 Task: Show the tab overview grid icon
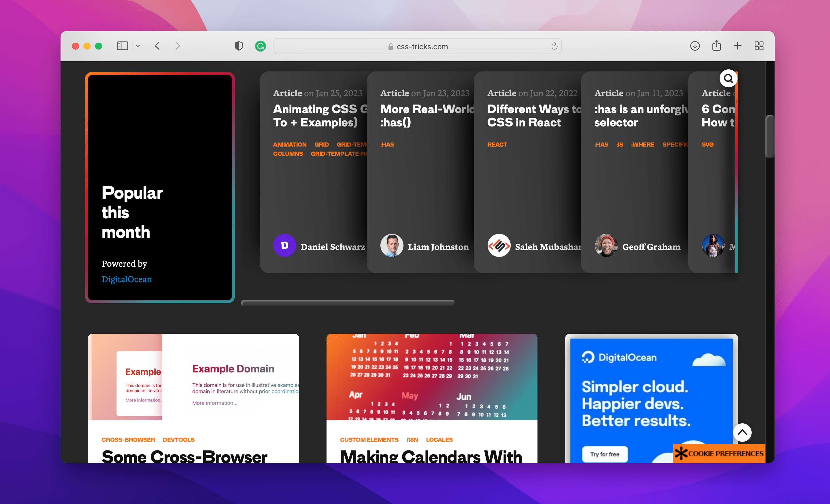click(759, 46)
